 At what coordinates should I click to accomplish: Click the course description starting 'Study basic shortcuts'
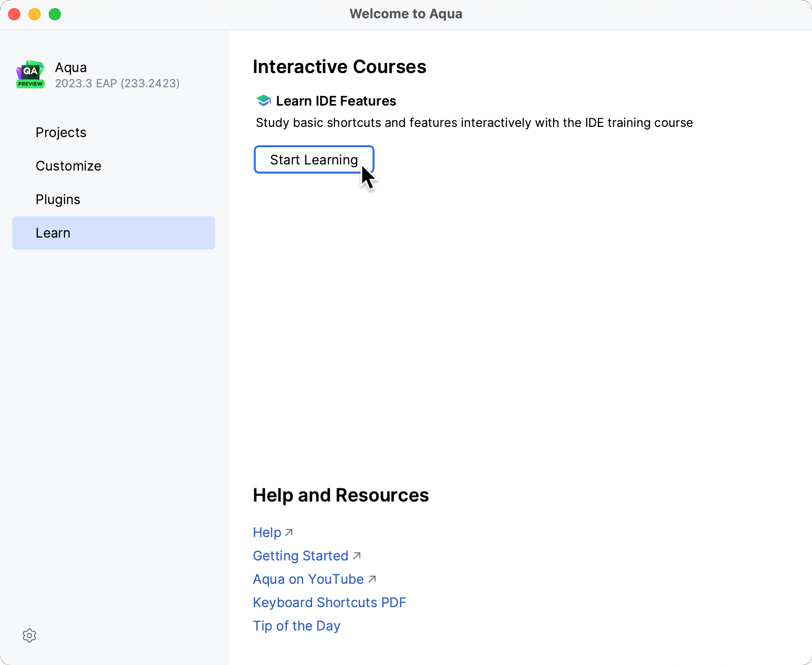click(474, 123)
